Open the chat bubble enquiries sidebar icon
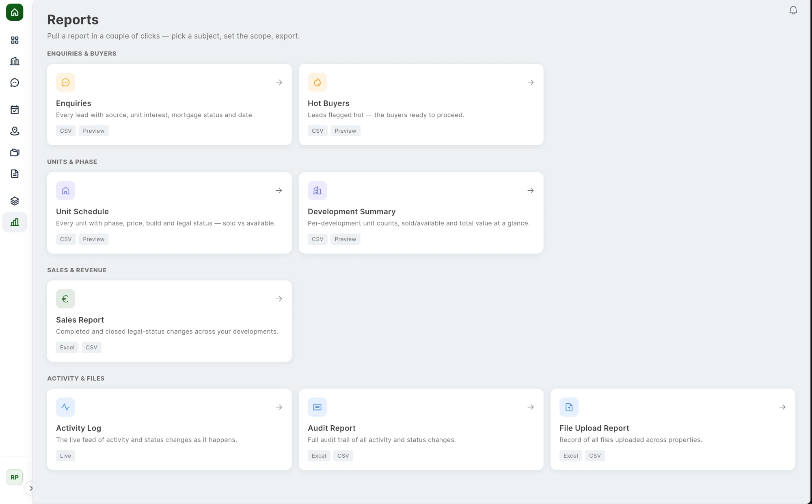812x504 pixels. click(x=15, y=83)
